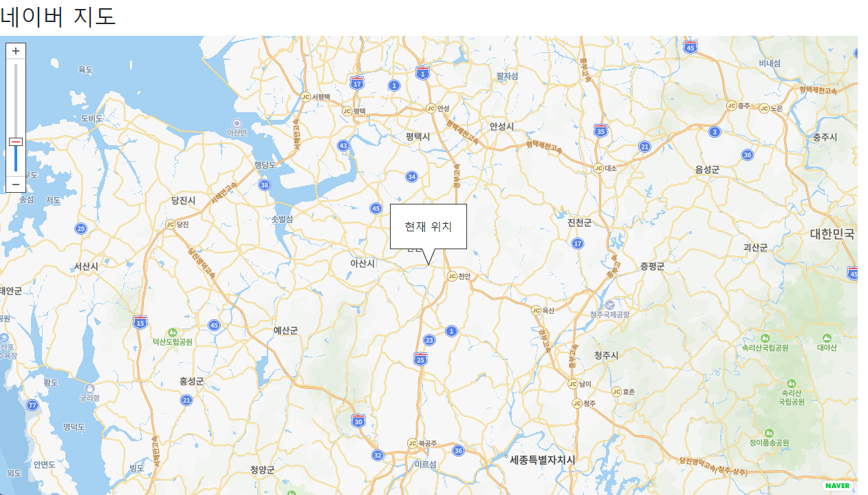Screen dimensions: 868x495
Task: Click the 대야산 mountain icon
Action: click(827, 338)
